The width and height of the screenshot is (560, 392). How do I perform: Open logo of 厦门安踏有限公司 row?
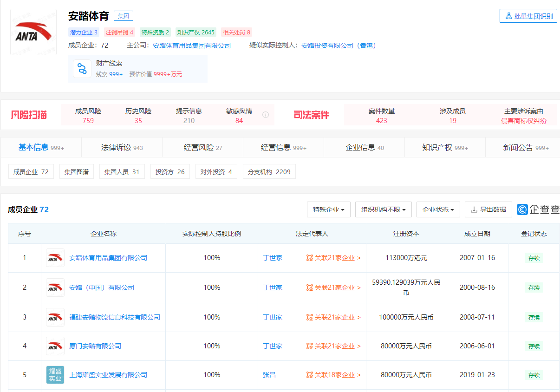(55, 346)
